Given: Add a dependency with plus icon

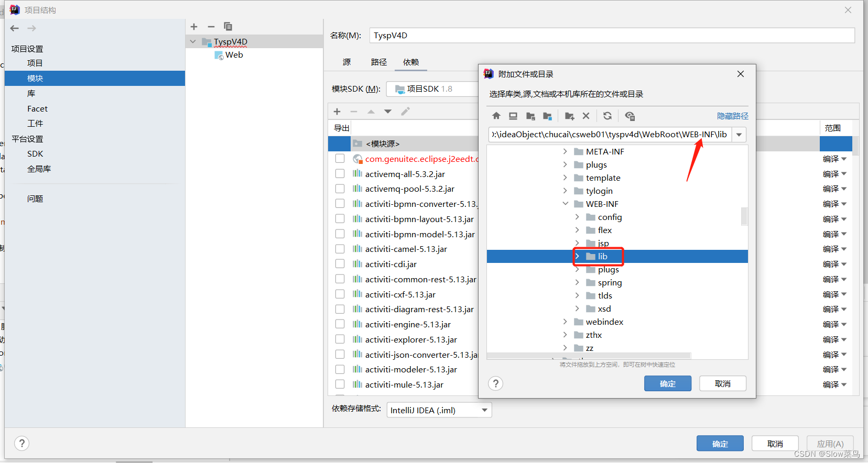Looking at the screenshot, I should click(337, 112).
